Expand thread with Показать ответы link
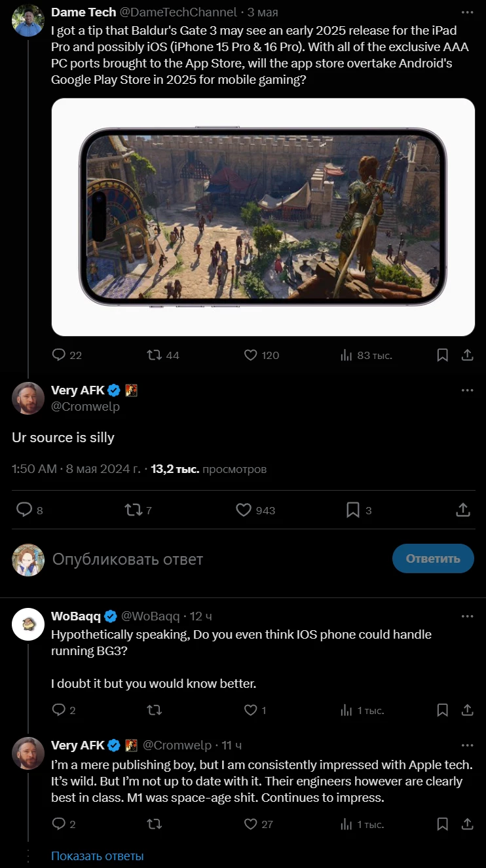Image resolution: width=486 pixels, height=868 pixels. click(x=97, y=856)
